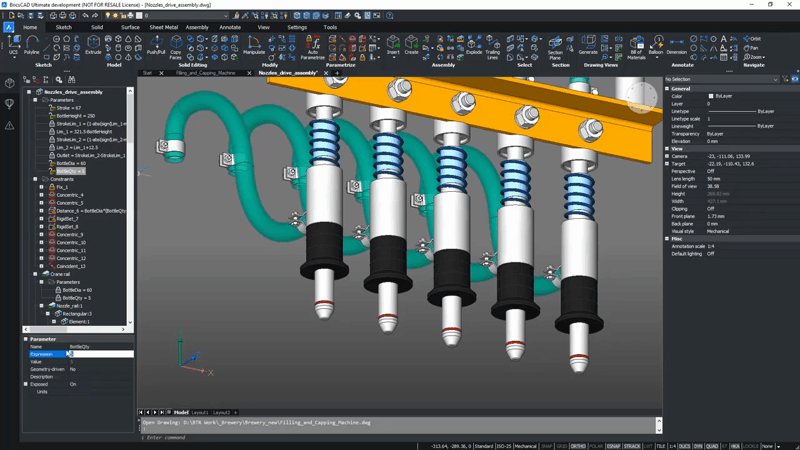
Task: Activate the Push/Pull tool
Action: click(x=156, y=45)
